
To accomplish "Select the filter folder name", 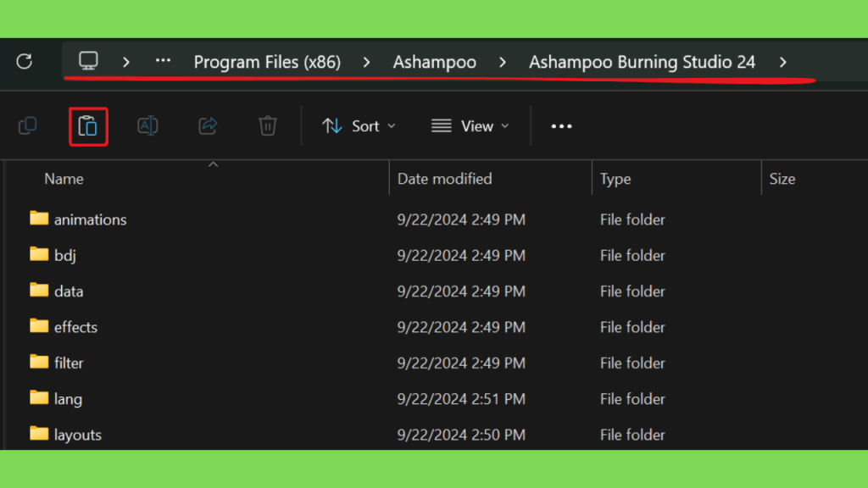I will [x=69, y=363].
